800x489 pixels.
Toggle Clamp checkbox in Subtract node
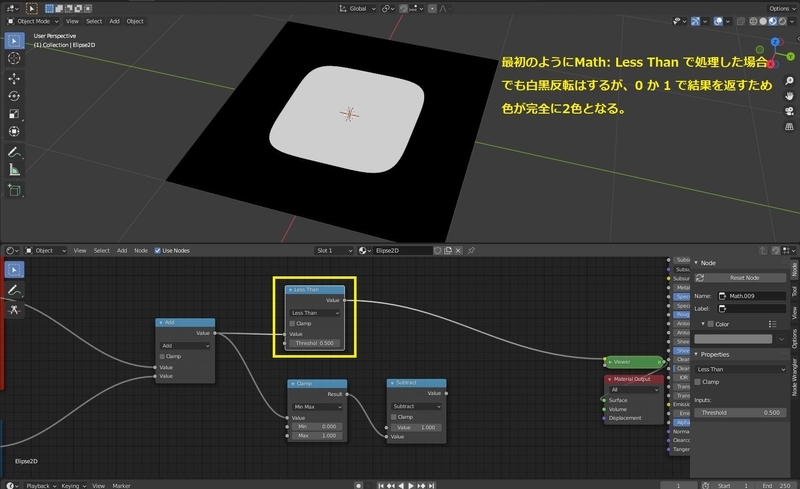tap(393, 417)
